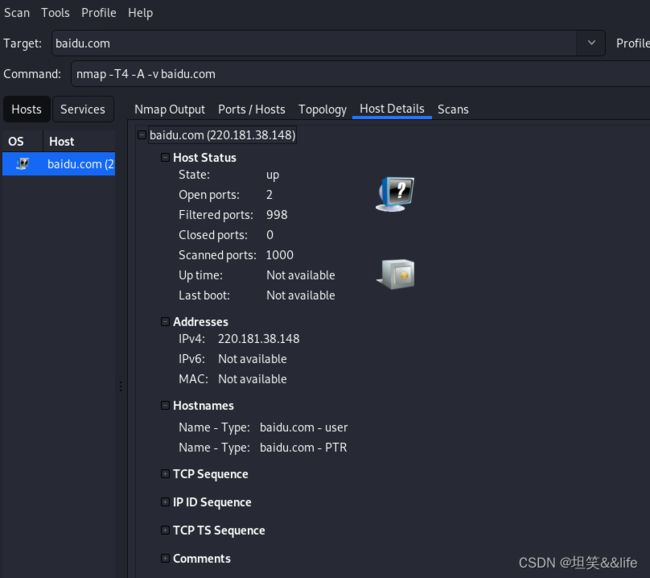Collapse the baidu.com (220.181.38.148) section
Image resolution: width=650 pixels, height=578 pixels.
coord(142,135)
